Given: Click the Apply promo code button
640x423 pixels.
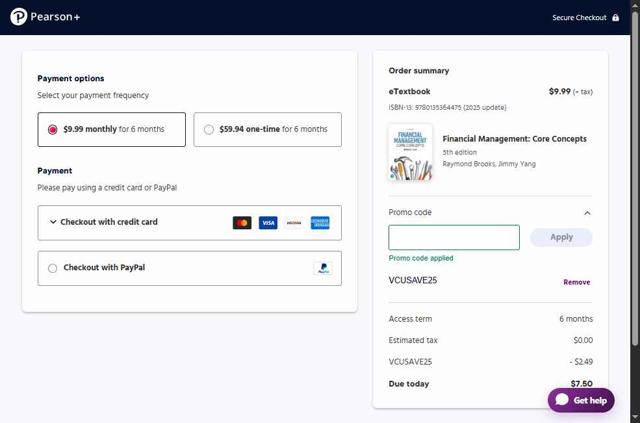Looking at the screenshot, I should pyautogui.click(x=561, y=237).
